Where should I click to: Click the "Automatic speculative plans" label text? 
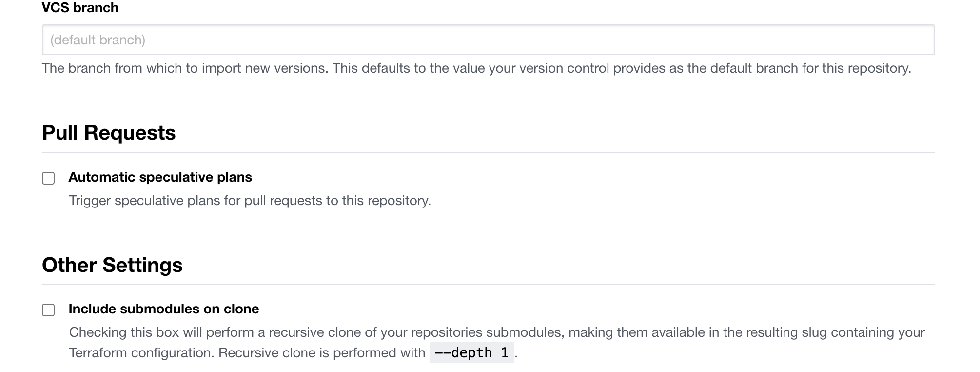pos(160,177)
